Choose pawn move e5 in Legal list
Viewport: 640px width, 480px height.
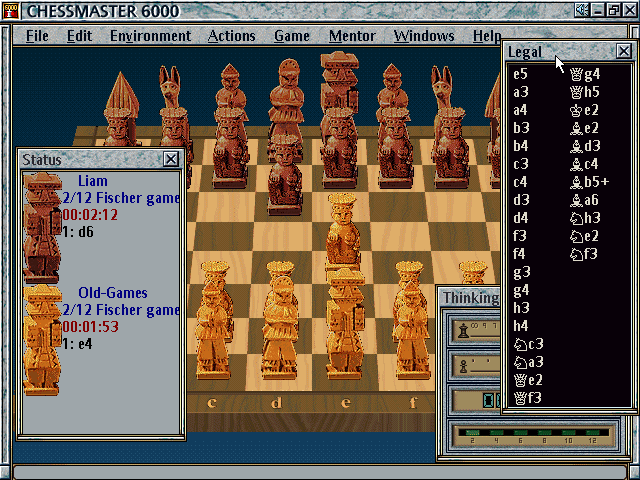[x=520, y=74]
